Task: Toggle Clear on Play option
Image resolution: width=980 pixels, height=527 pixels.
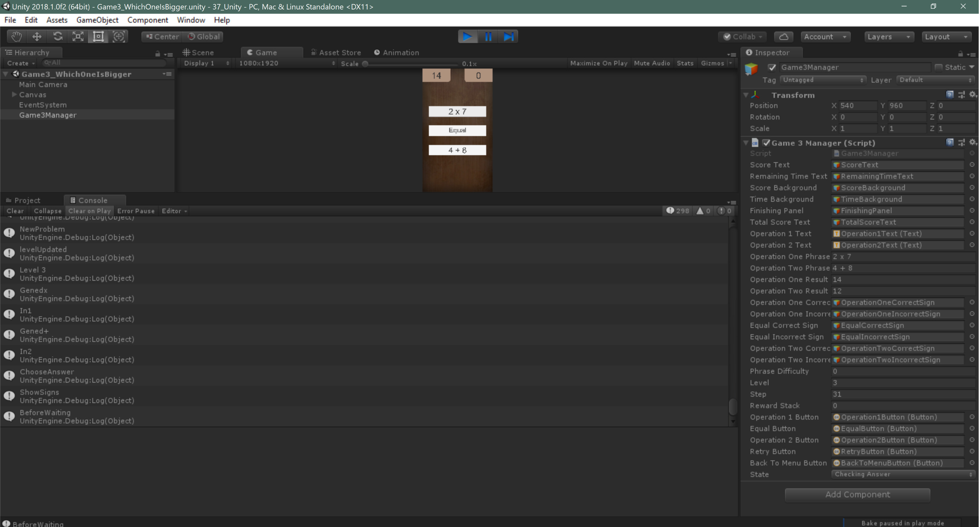Action: click(x=89, y=211)
